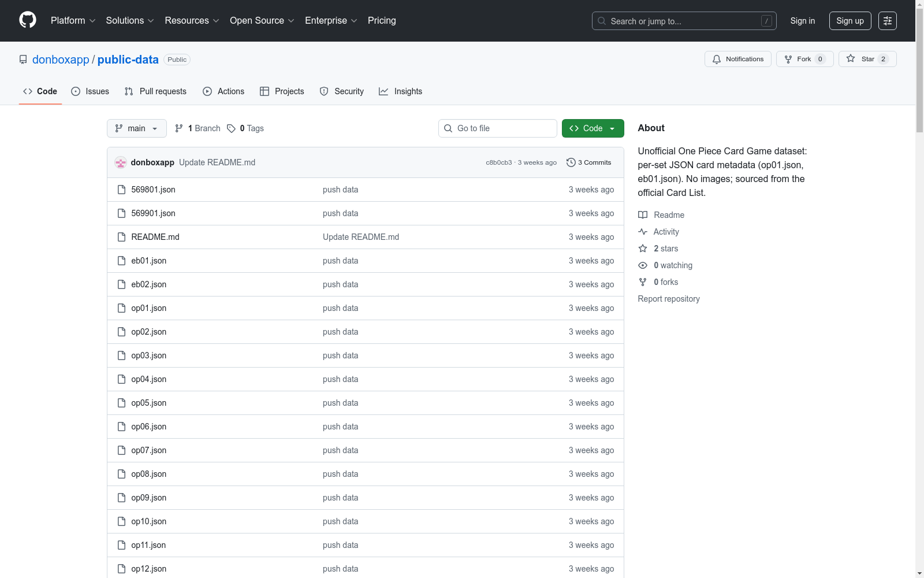Screen dimensions: 924x578
Task: Click the Notifications bell button
Action: click(737, 59)
